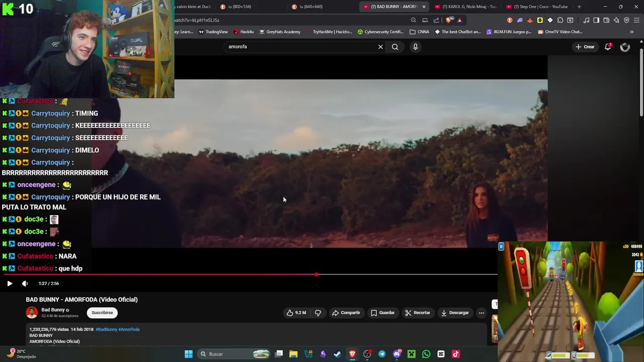
Task: Click the share icon in address bar
Action: tap(436, 20)
